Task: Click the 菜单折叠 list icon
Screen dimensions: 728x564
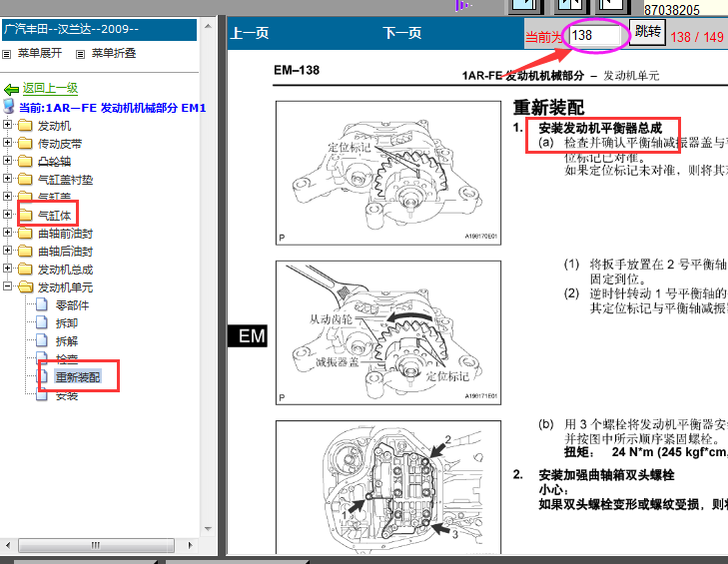Action: (80, 54)
